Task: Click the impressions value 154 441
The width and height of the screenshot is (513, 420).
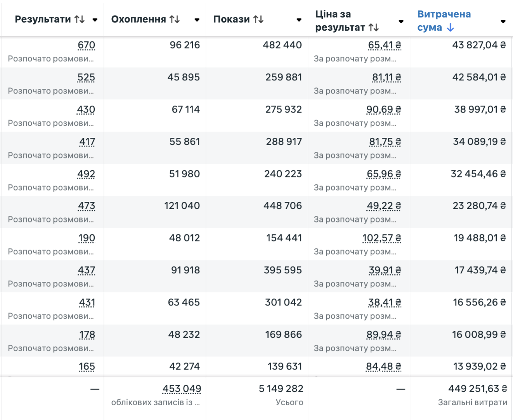Action: click(x=284, y=238)
